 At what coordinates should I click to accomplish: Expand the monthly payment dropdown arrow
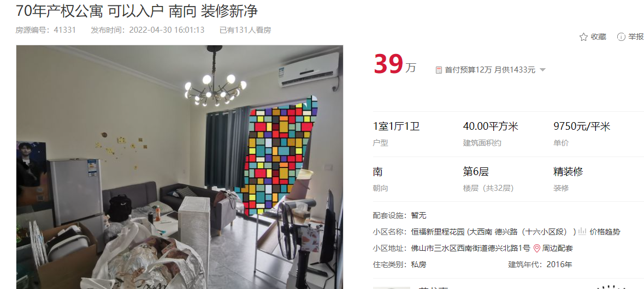point(542,70)
